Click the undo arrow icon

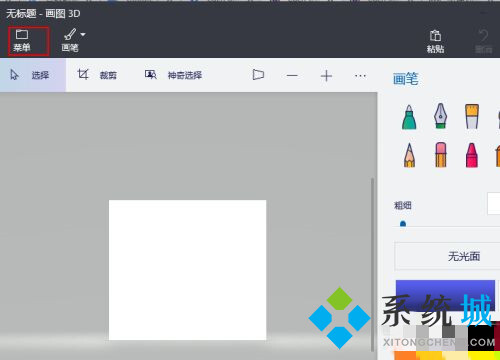pyautogui.click(x=483, y=35)
